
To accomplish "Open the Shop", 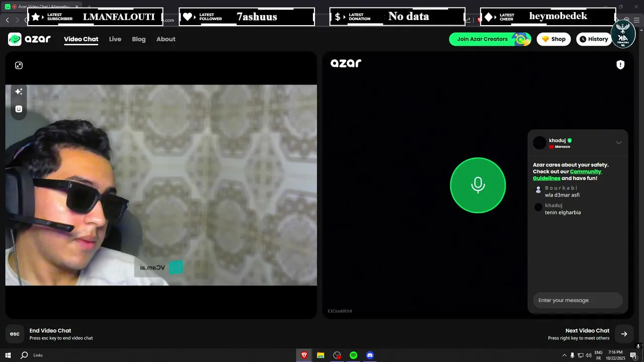I will tap(553, 39).
